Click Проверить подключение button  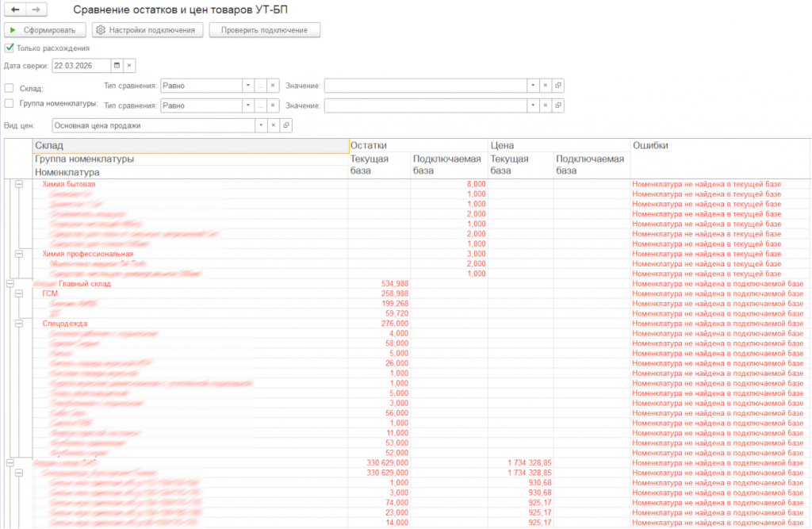(264, 30)
